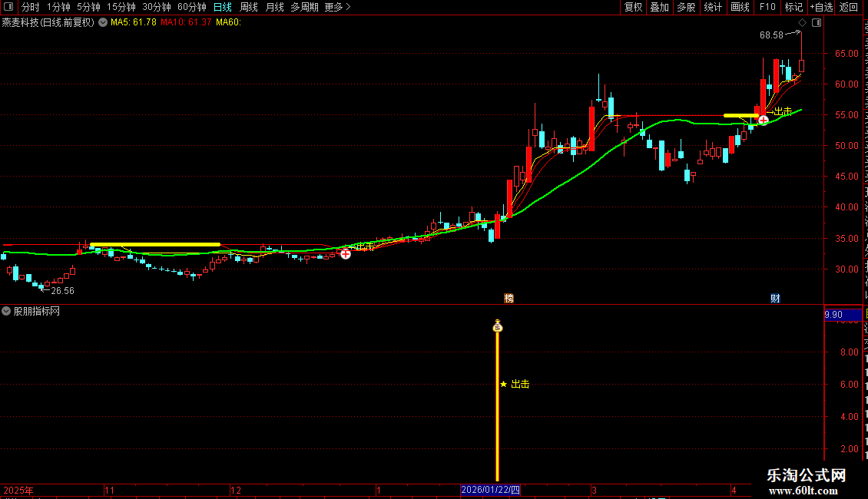Add stock via +自选 button
868x499 pixels.
click(821, 7)
